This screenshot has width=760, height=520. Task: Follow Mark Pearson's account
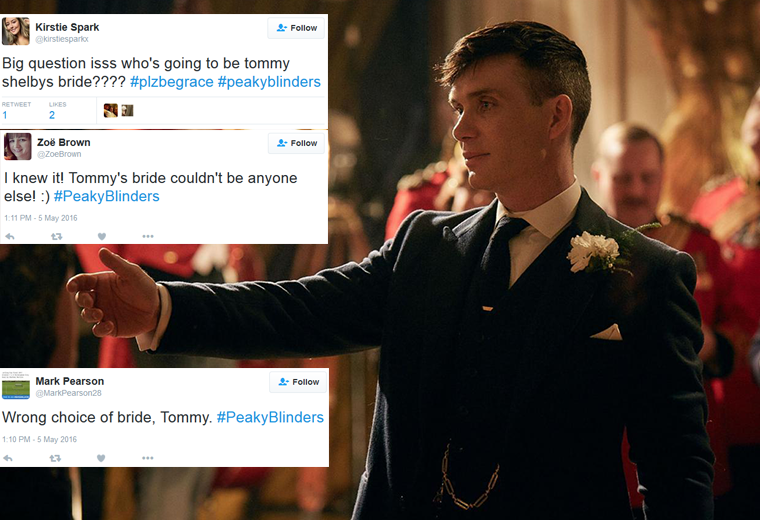[x=298, y=382]
